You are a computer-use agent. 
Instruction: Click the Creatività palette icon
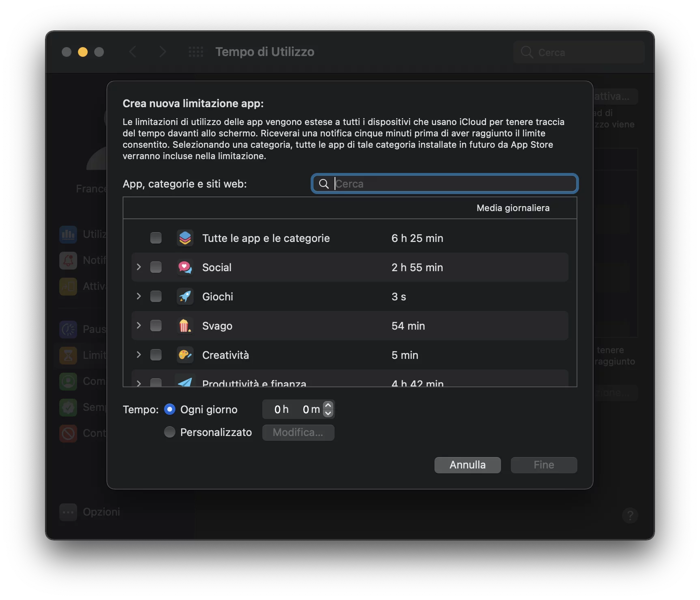tap(185, 355)
